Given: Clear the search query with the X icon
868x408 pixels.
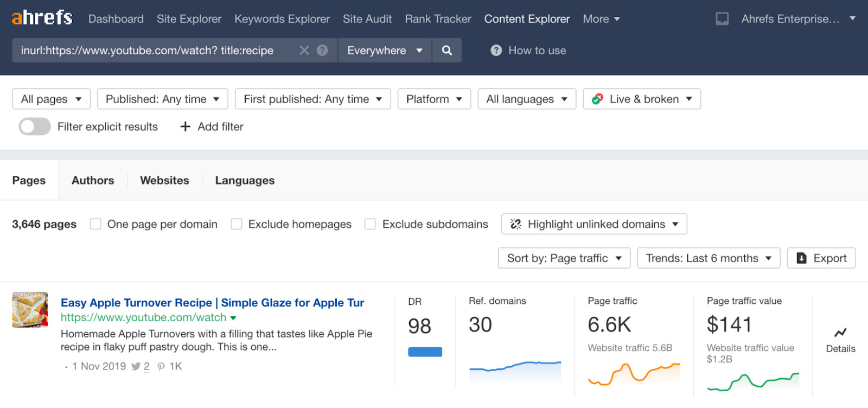Looking at the screenshot, I should tap(304, 50).
